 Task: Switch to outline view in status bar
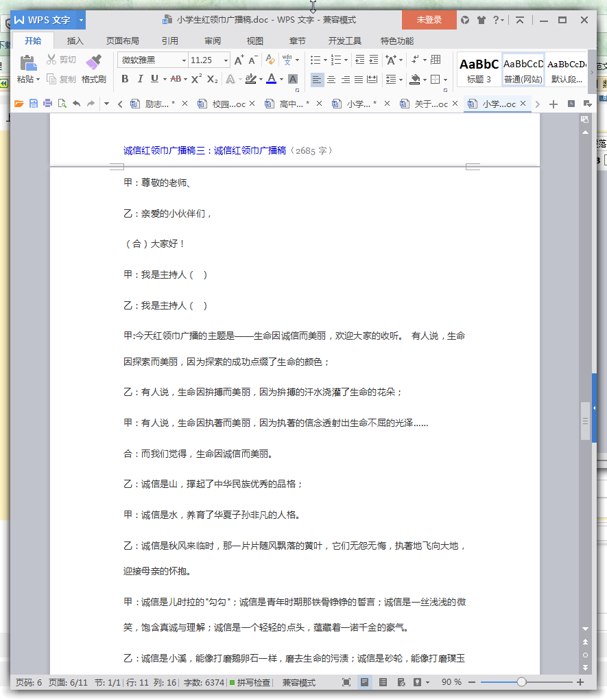383,682
